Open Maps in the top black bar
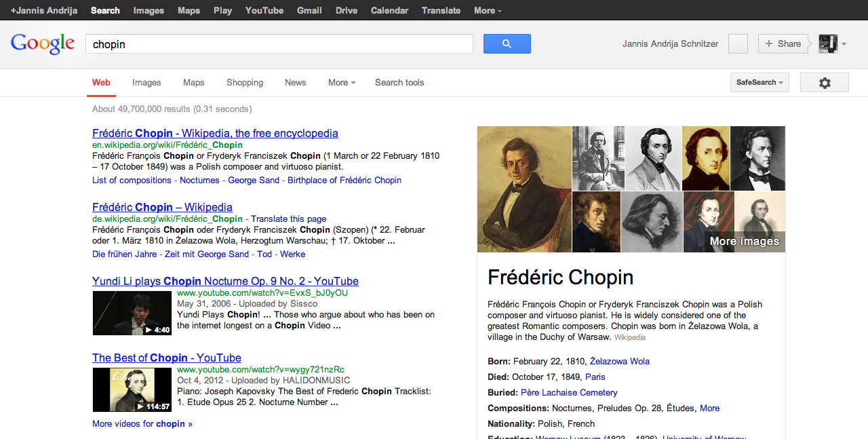 click(x=189, y=10)
